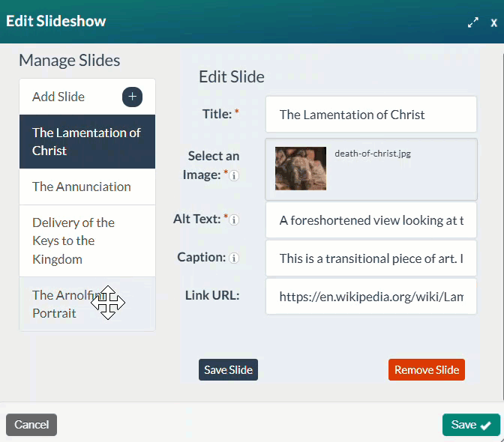This screenshot has width=504, height=442.
Task: Select The Arnolfini Portrait slide
Action: [87, 304]
